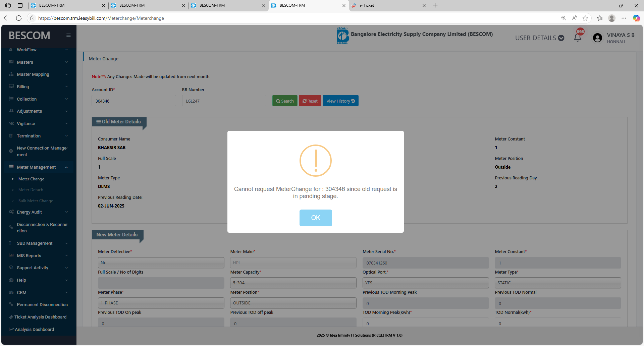
Task: Expand the SBD Management menu
Action: 39,243
